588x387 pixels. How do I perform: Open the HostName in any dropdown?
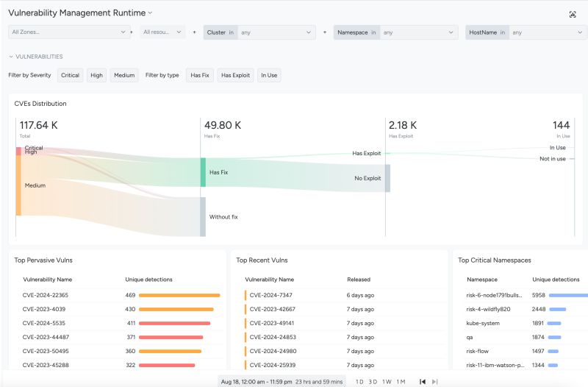coord(526,32)
